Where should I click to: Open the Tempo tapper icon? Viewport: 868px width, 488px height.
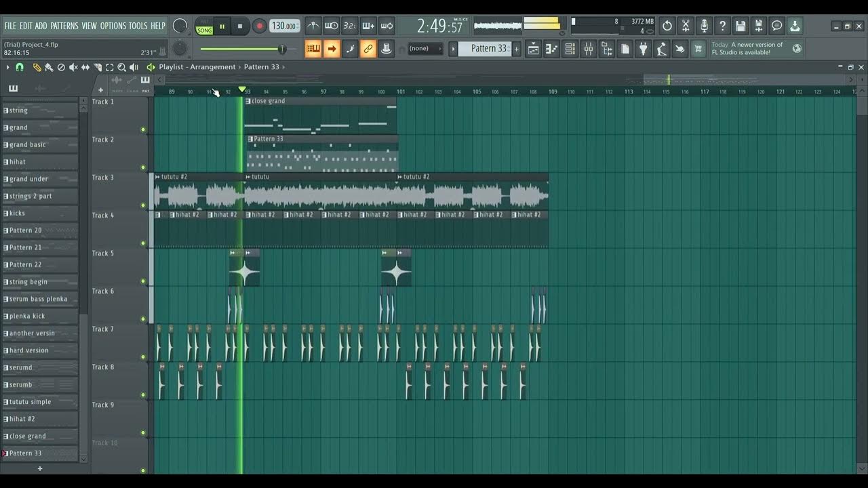click(662, 49)
